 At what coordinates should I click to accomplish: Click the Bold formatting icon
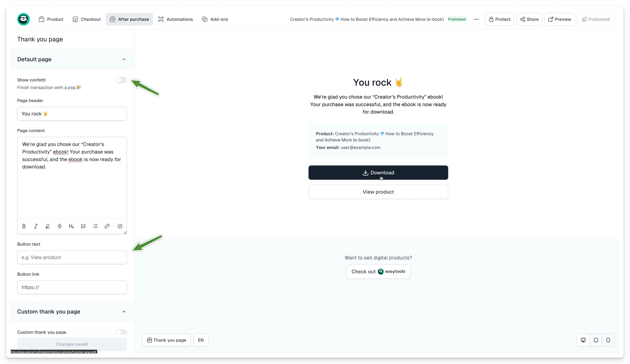[24, 226]
